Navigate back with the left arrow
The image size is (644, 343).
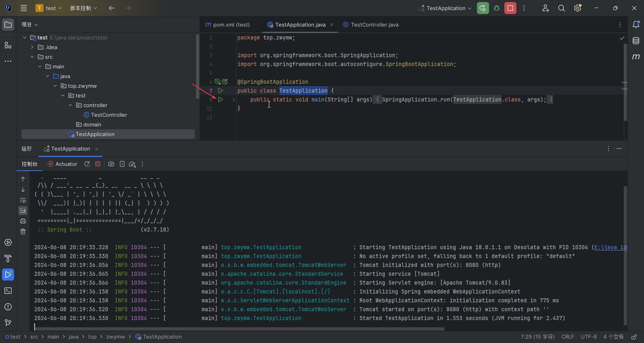pos(112,8)
